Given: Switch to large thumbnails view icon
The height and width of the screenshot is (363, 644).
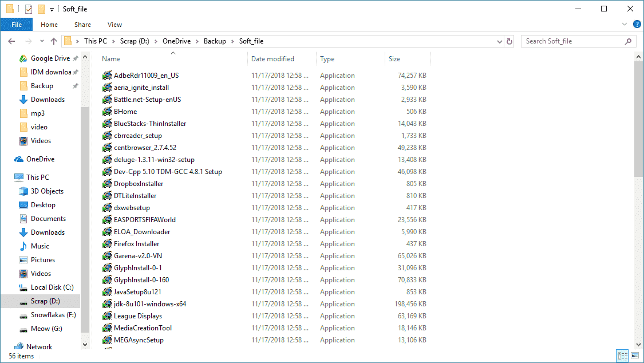Looking at the screenshot, I should [635, 356].
